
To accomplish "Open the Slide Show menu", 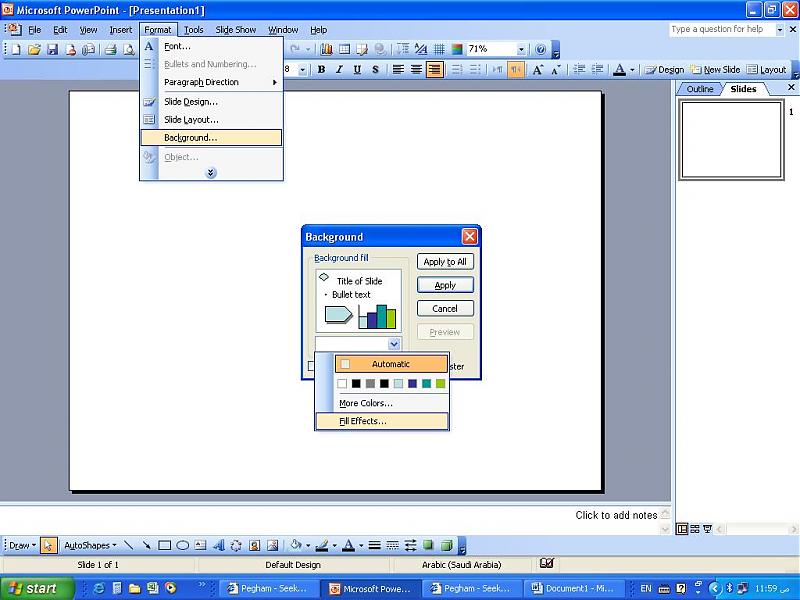I will [236, 30].
